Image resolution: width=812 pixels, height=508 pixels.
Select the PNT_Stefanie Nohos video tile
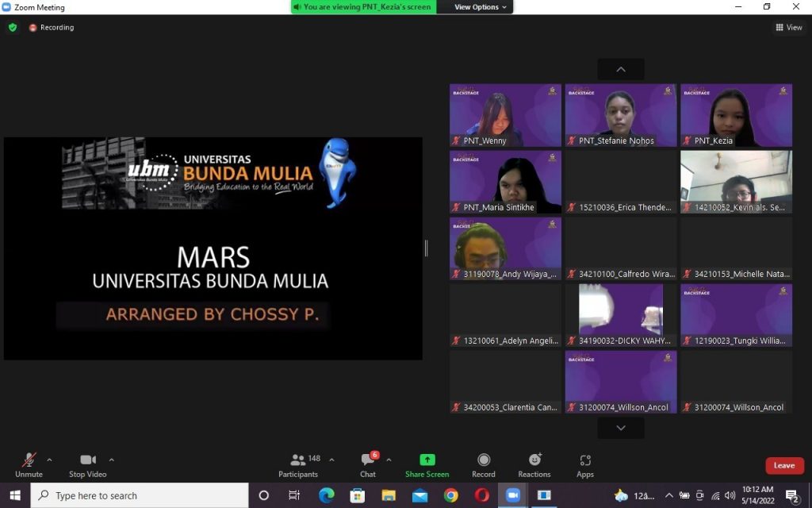[621, 115]
